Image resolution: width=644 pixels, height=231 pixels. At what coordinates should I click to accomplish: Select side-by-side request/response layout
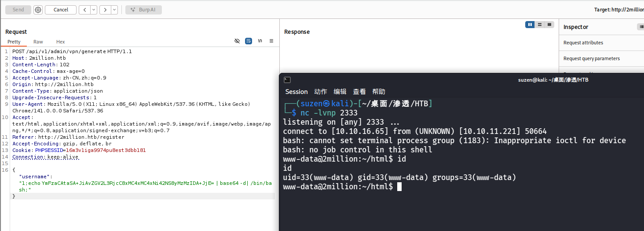[x=530, y=25]
